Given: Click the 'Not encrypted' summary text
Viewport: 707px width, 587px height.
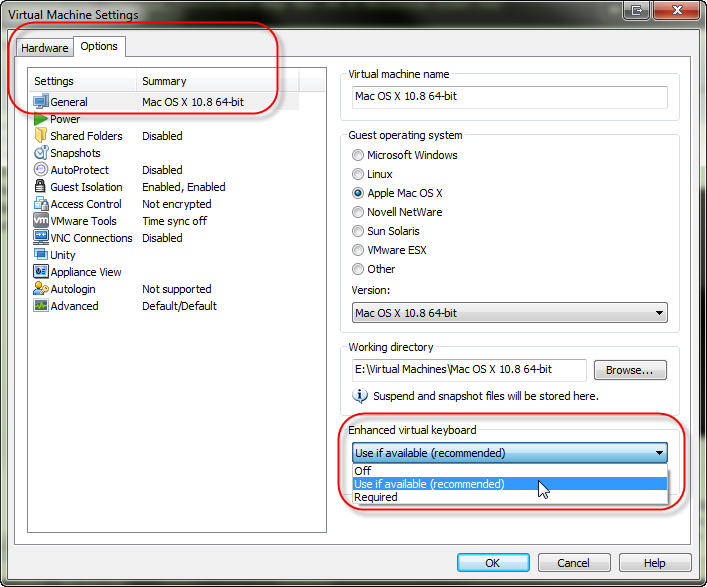Looking at the screenshot, I should [x=177, y=204].
